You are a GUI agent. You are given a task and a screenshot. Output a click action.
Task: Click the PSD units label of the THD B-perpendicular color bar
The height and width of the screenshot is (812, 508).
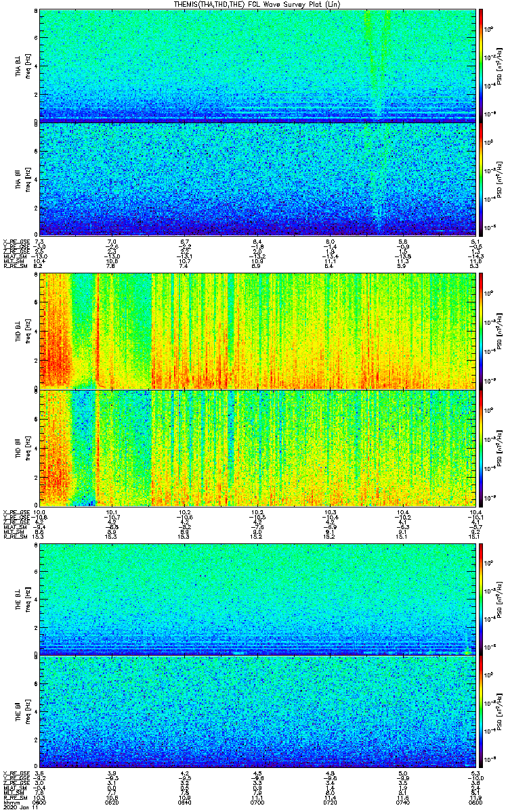(x=500, y=331)
